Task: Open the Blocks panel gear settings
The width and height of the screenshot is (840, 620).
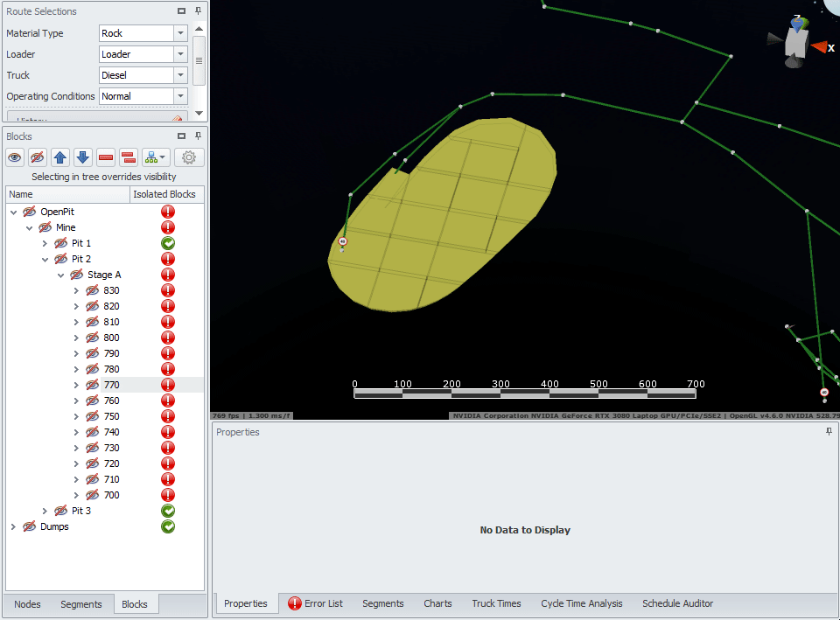Action: [x=189, y=157]
